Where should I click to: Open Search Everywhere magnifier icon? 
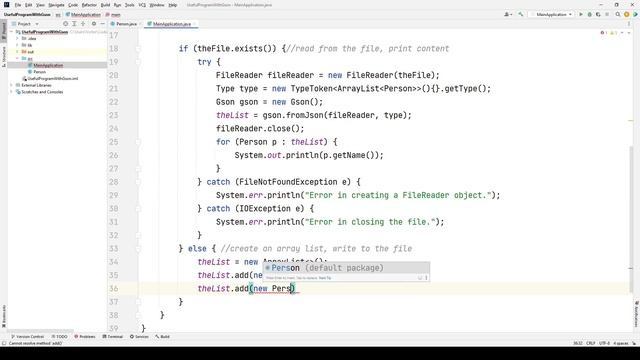point(618,14)
